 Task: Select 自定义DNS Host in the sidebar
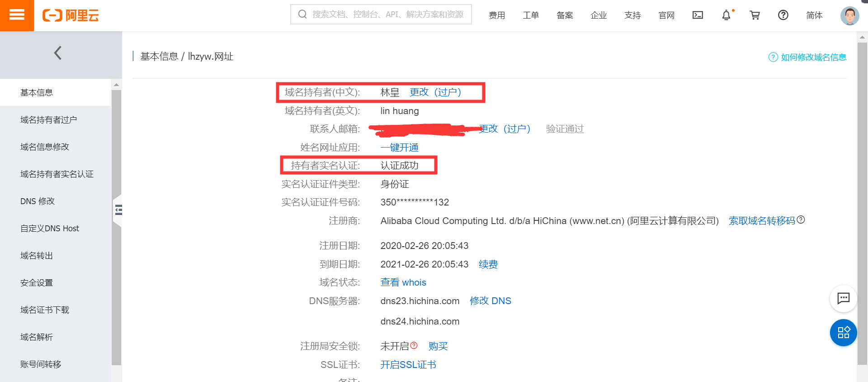coord(55,229)
